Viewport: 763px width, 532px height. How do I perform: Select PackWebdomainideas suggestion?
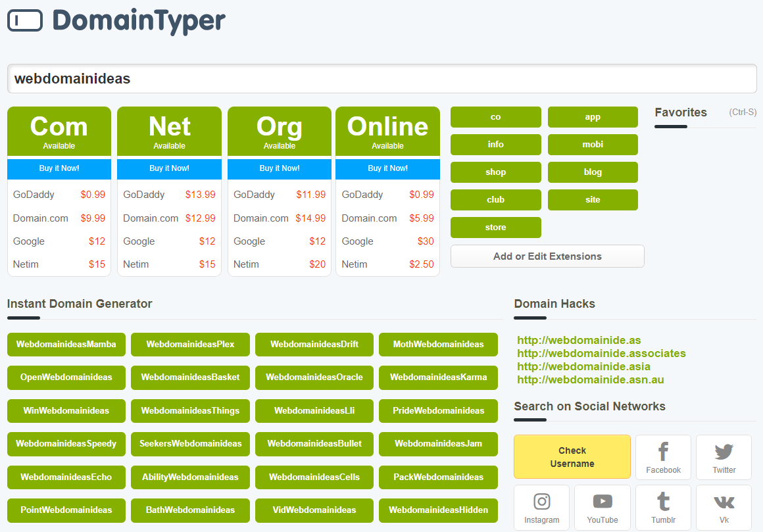[439, 477]
